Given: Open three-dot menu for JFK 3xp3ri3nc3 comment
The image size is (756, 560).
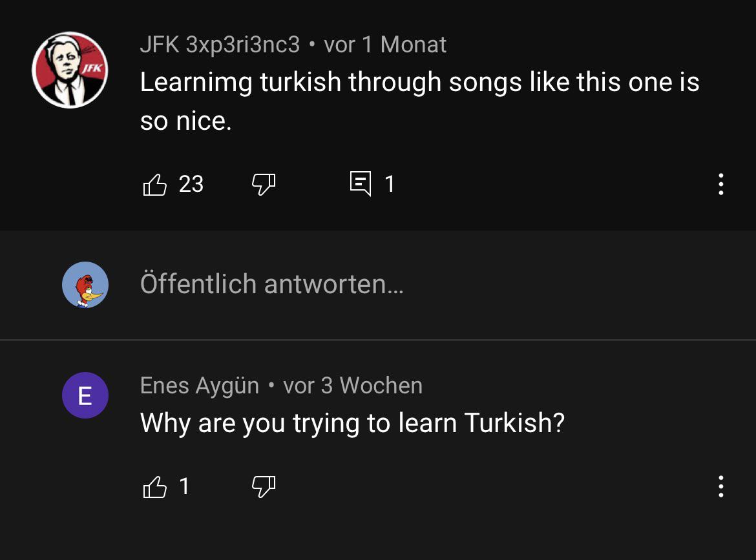Looking at the screenshot, I should (720, 185).
